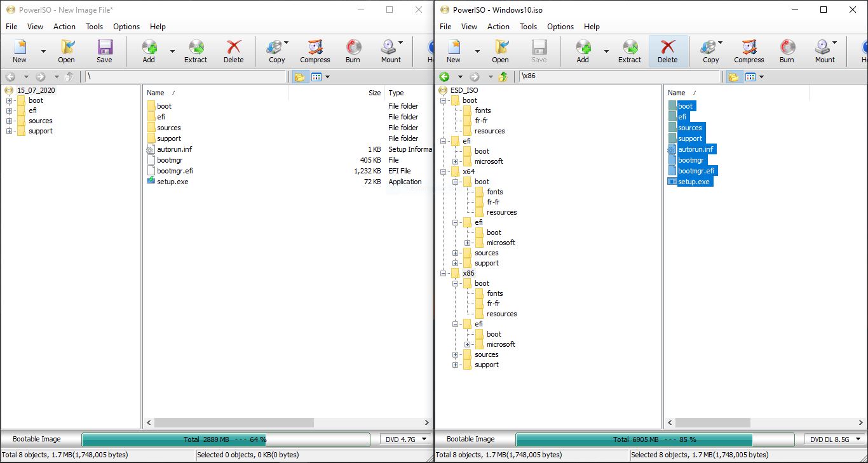Select fr-fr folder under x86 boot

pyautogui.click(x=493, y=304)
